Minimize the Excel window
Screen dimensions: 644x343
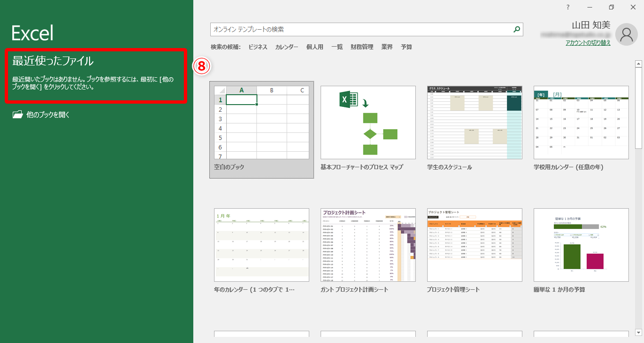[590, 7]
